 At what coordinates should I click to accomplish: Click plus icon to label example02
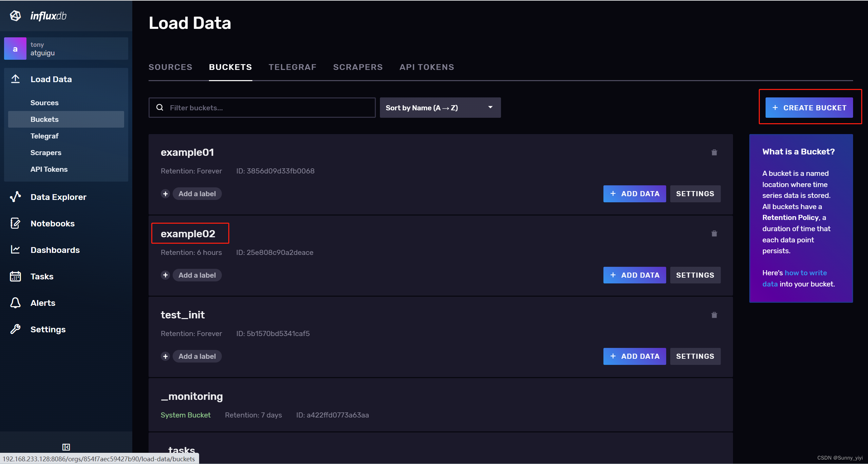(x=166, y=275)
